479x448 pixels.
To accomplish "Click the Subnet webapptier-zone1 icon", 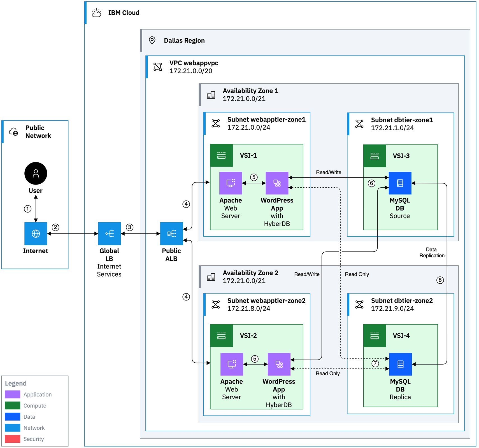I will pos(216,123).
